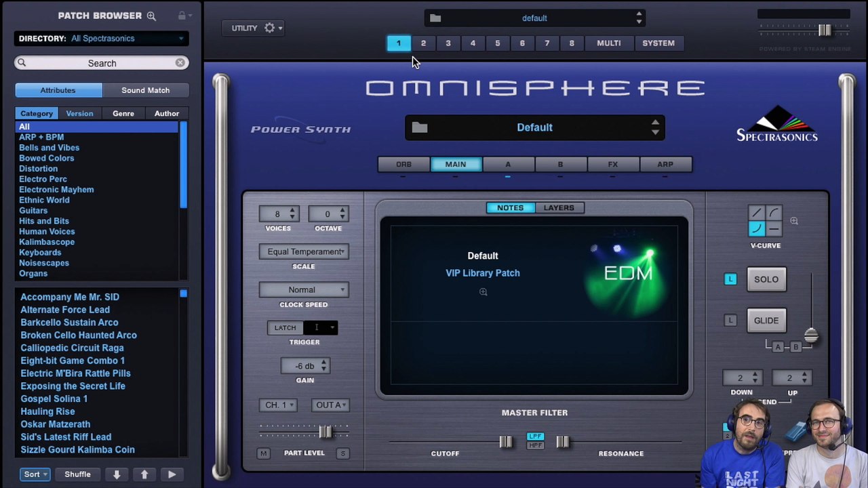This screenshot has height=488, width=868.
Task: Click into the patch Search field
Action: click(x=102, y=63)
